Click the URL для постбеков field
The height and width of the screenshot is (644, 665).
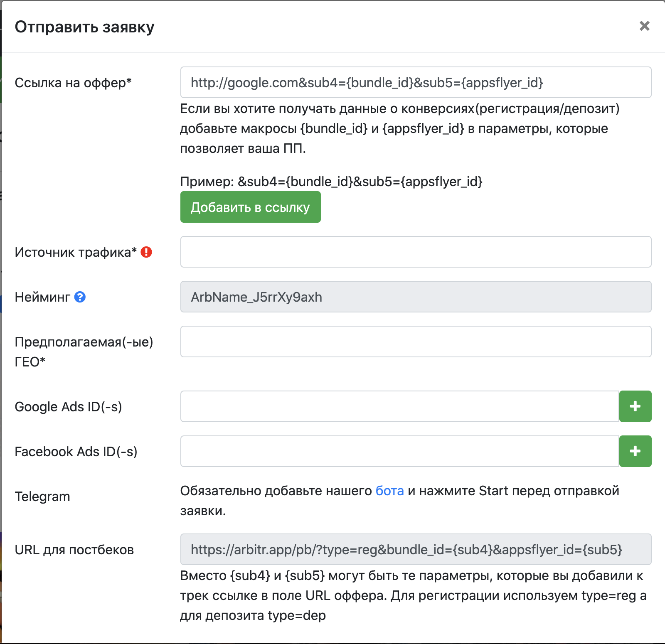coord(416,549)
